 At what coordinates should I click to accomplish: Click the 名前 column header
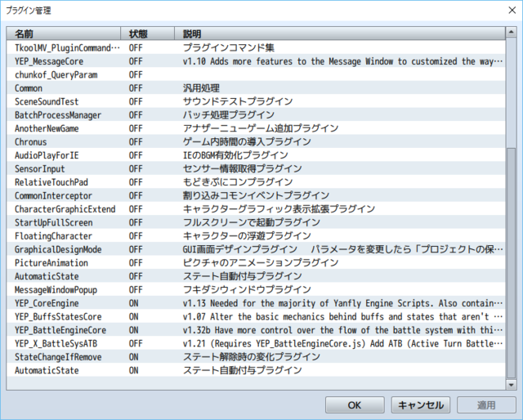point(64,34)
